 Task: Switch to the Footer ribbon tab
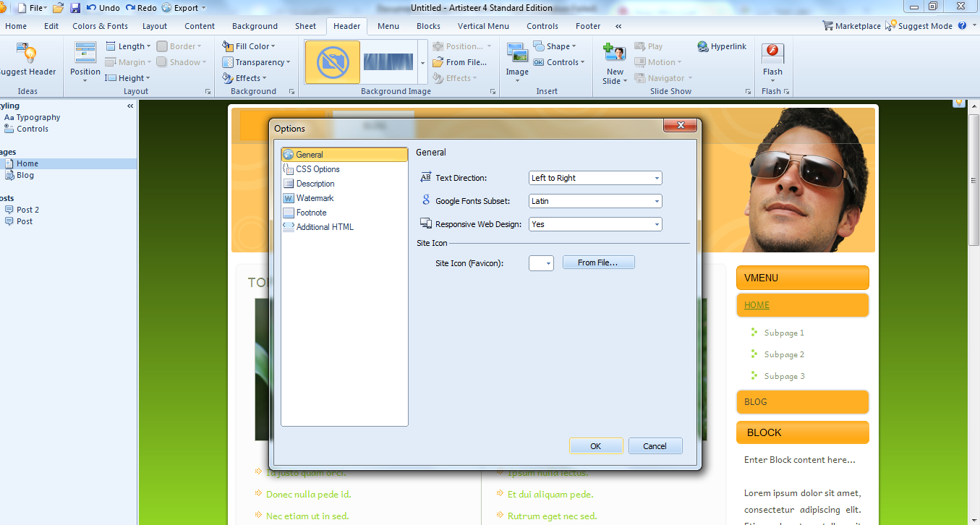click(x=588, y=26)
